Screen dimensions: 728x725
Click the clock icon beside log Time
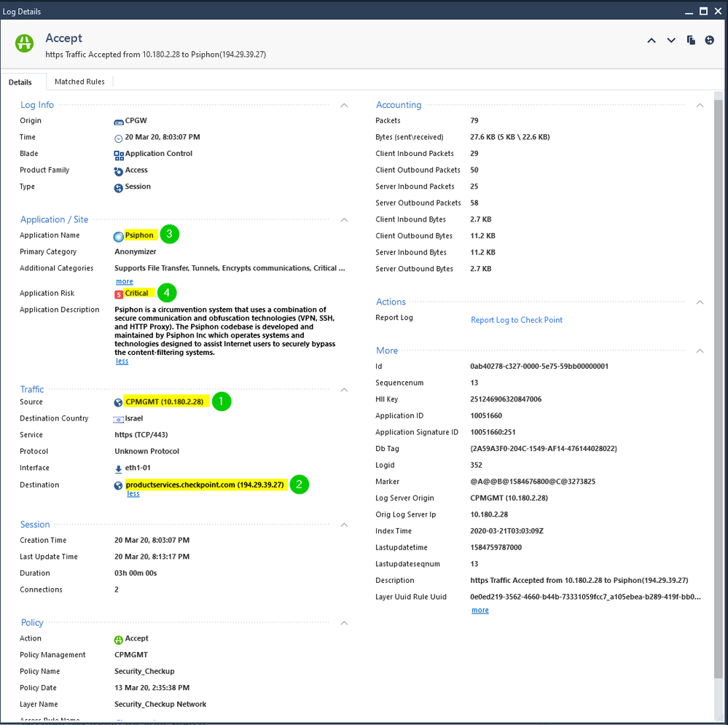[x=118, y=138]
